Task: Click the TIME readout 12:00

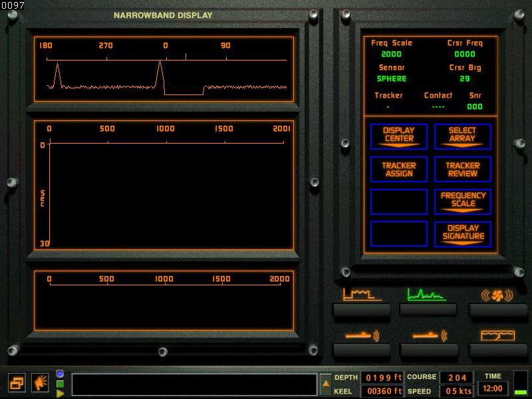Action: coord(492,389)
